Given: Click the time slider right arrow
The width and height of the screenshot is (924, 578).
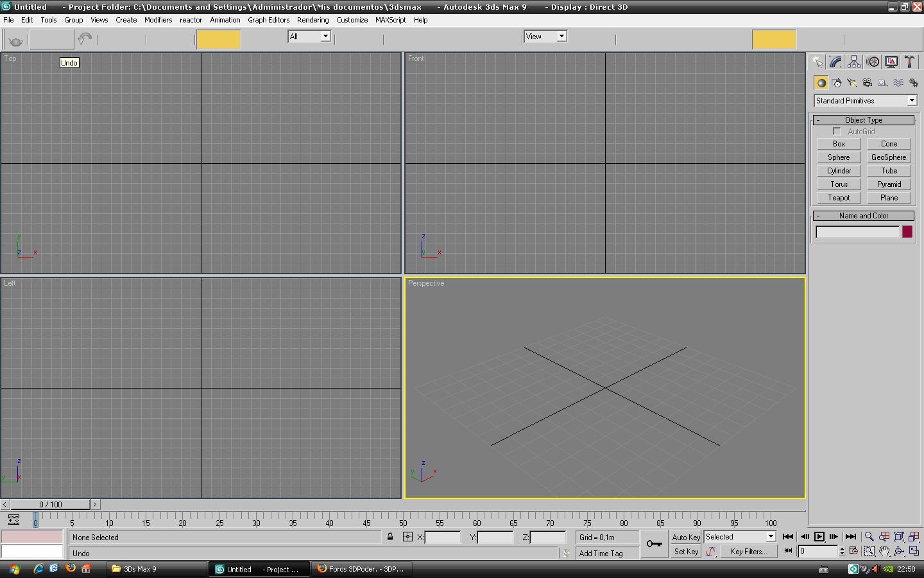Looking at the screenshot, I should pos(95,505).
